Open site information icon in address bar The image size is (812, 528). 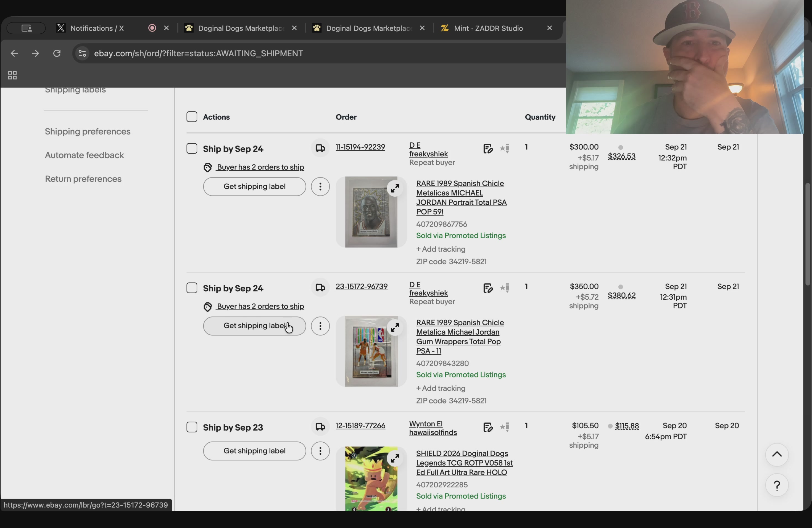click(82, 54)
